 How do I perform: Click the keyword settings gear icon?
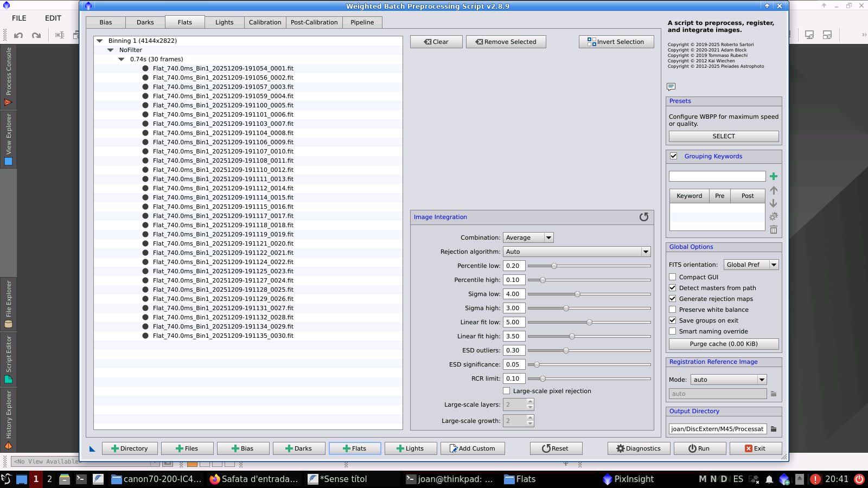click(x=774, y=216)
